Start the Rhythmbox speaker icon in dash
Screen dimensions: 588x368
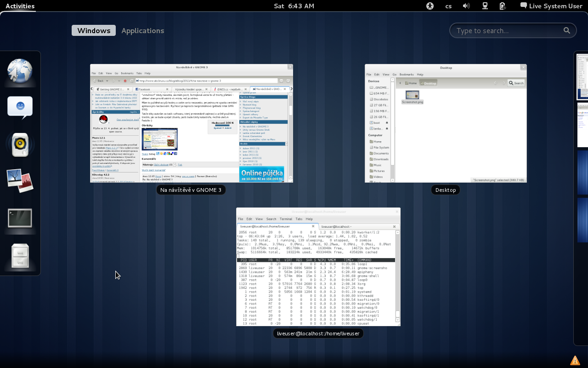20,144
